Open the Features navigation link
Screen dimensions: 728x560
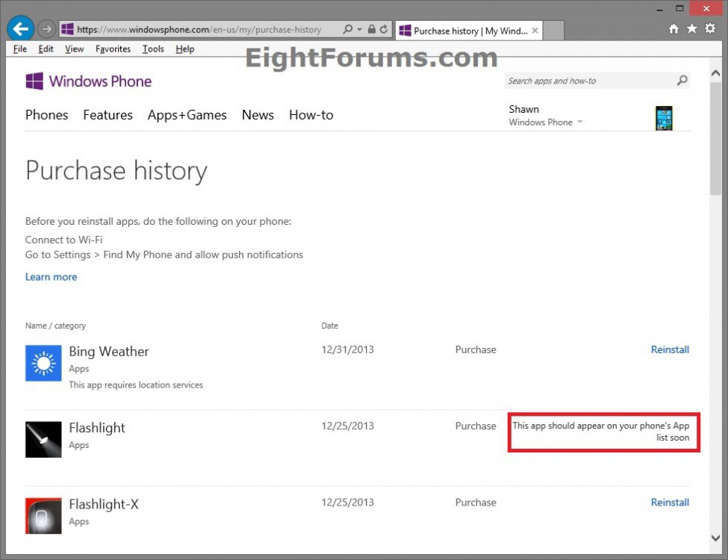108,115
